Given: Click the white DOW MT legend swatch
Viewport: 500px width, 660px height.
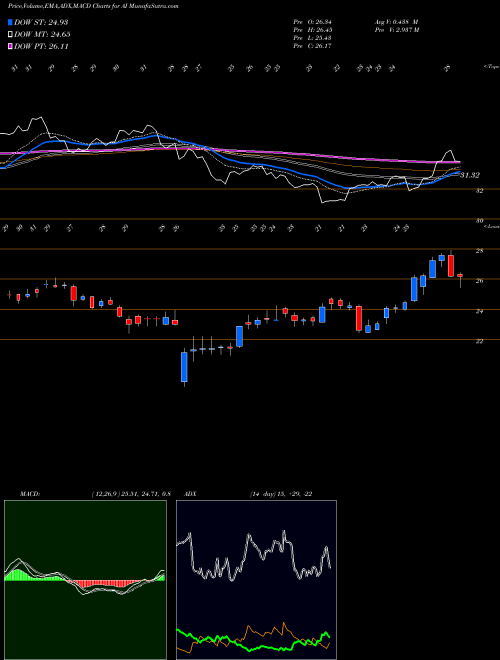Looking at the screenshot, I should [10, 35].
